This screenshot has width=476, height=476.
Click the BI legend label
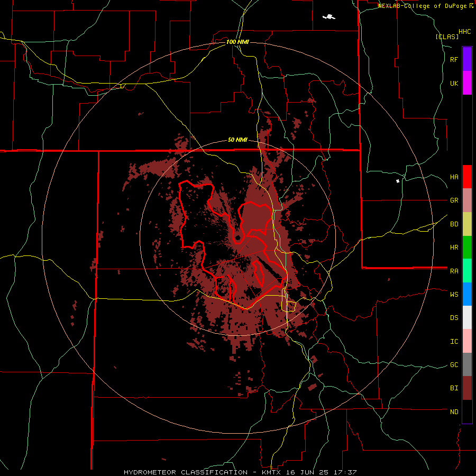pyautogui.click(x=454, y=388)
